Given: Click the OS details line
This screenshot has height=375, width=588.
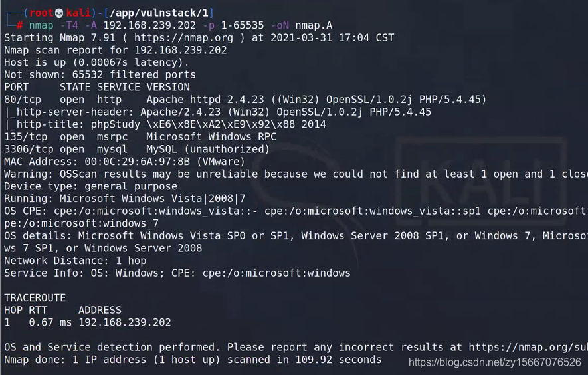Looking at the screenshot, I should (296, 236).
